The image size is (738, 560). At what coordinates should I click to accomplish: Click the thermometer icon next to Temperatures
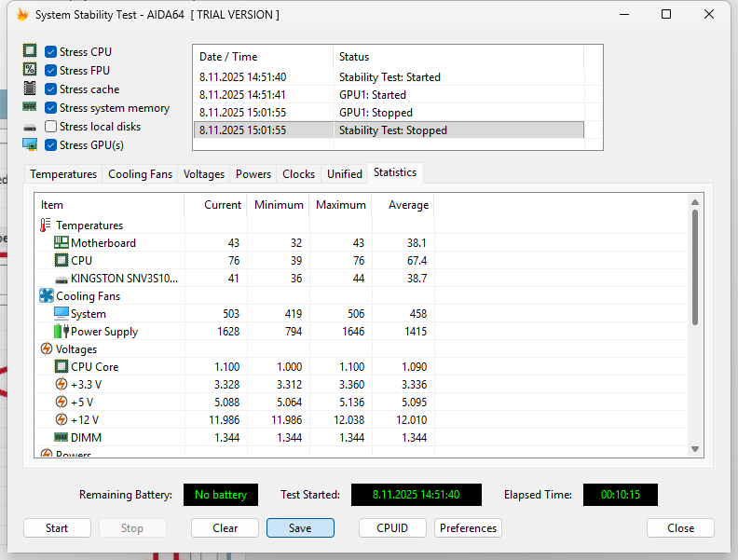[x=45, y=225]
